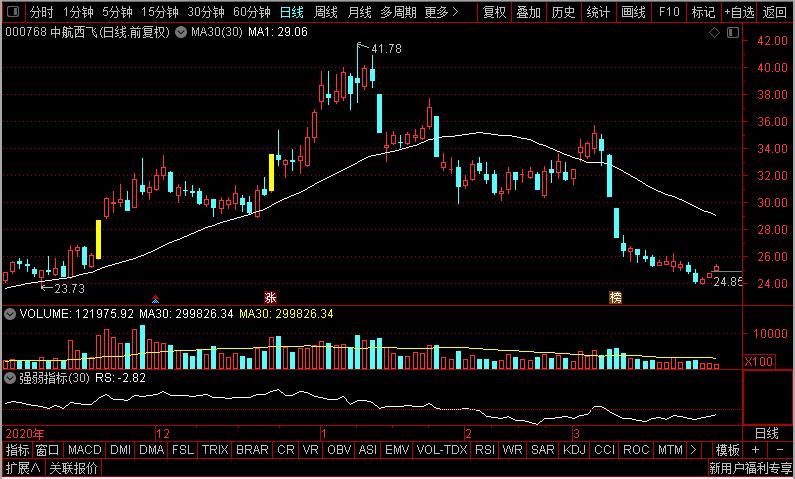Click the panel layout icon left of 分时
The width and height of the screenshot is (795, 479).
click(x=14, y=11)
